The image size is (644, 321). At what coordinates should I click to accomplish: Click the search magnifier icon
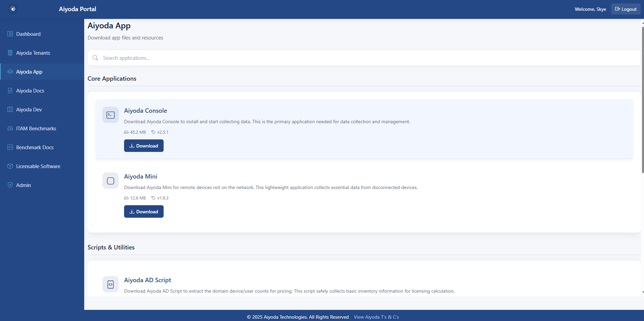click(95, 58)
